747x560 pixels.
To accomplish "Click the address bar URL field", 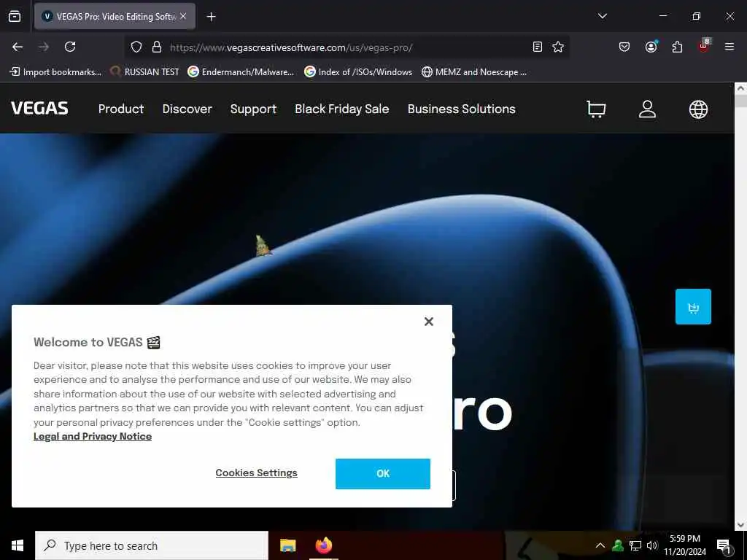I will tap(348, 47).
